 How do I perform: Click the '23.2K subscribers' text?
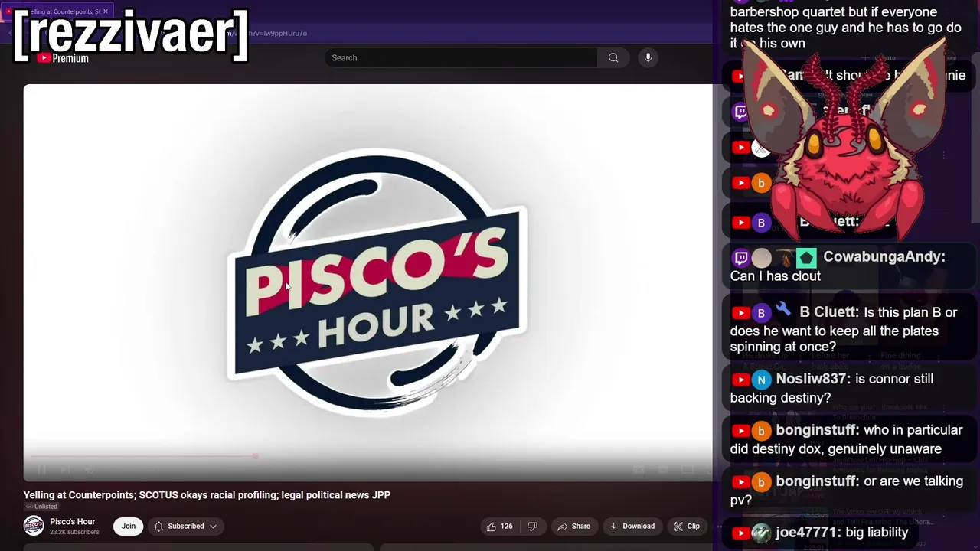point(74,532)
